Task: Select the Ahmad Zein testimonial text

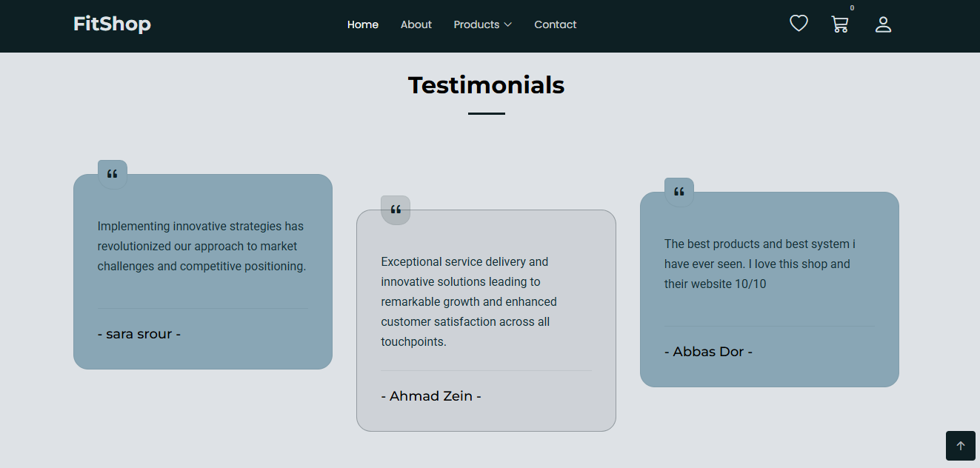Action: [x=469, y=301]
